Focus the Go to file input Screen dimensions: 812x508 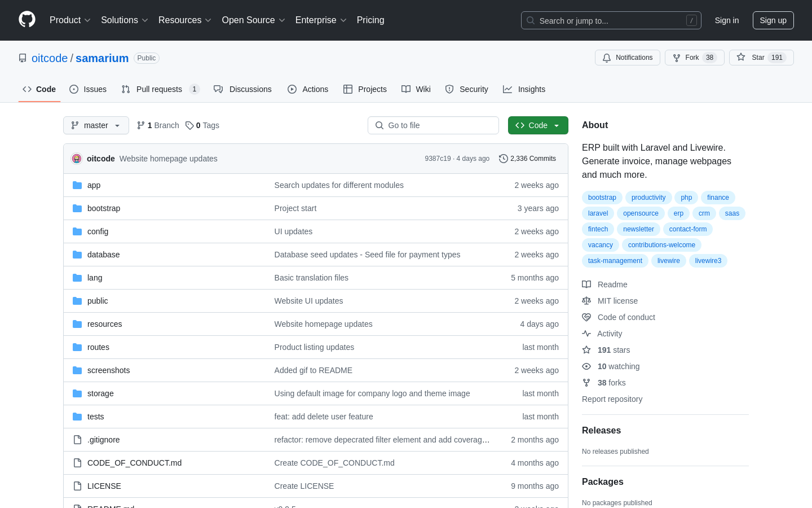click(433, 125)
